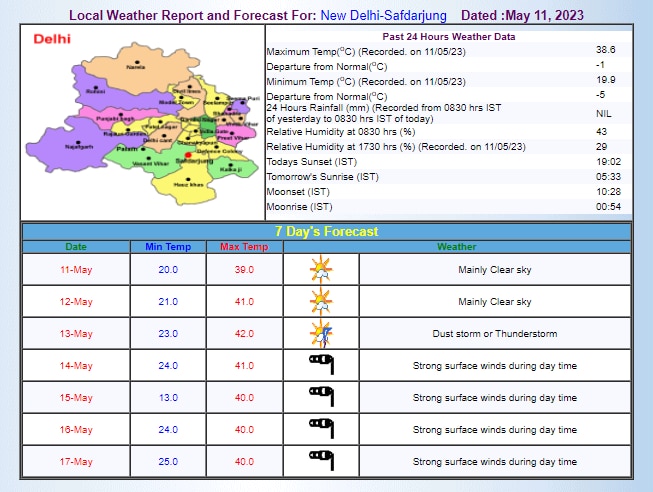This screenshot has width=653, height=492.
Task: Click the 17-May windsock icon
Action: point(321,461)
